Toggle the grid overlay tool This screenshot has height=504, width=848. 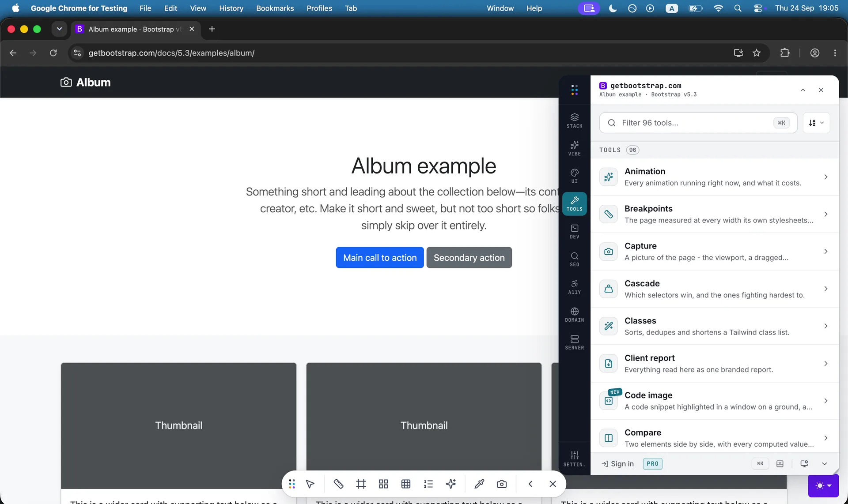[406, 484]
